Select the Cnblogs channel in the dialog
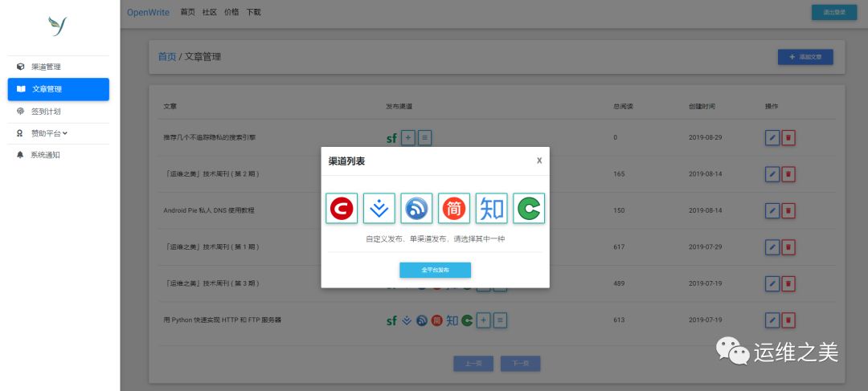Screen dimensions: 868x391 tap(416, 209)
